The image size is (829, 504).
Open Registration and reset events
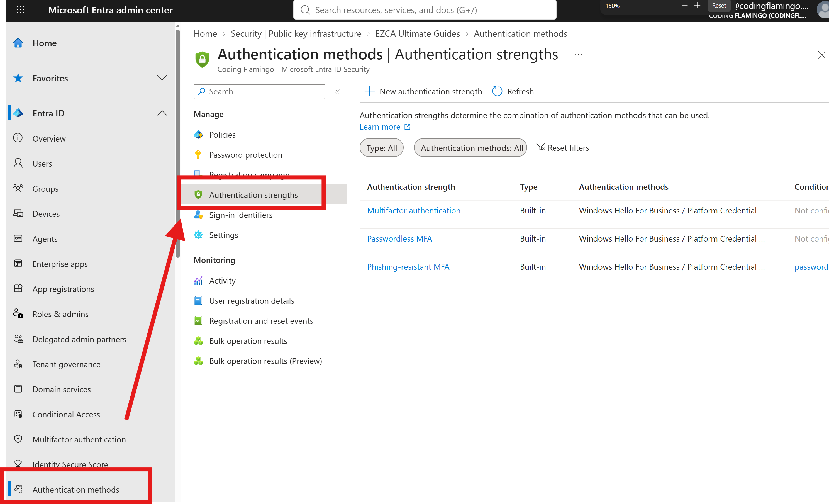point(261,321)
